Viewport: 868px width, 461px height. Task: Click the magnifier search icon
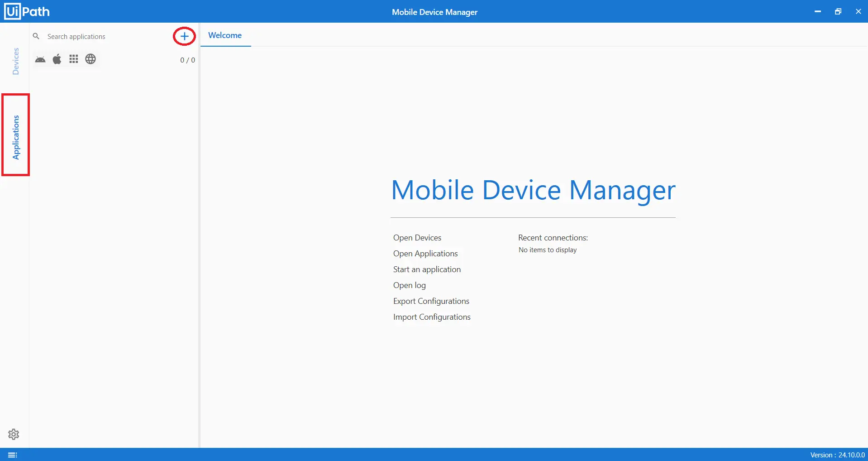pyautogui.click(x=36, y=36)
